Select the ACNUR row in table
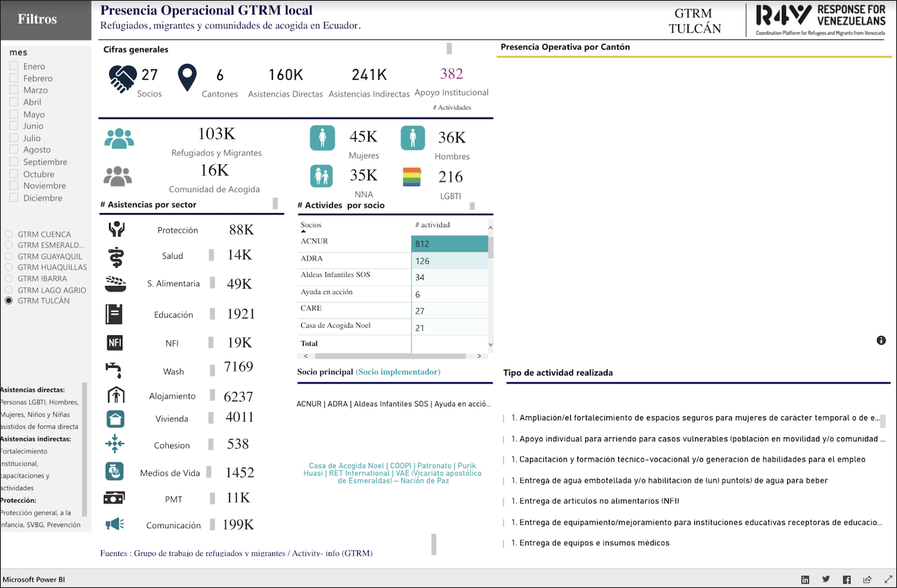Image resolution: width=897 pixels, height=588 pixels. (x=314, y=241)
